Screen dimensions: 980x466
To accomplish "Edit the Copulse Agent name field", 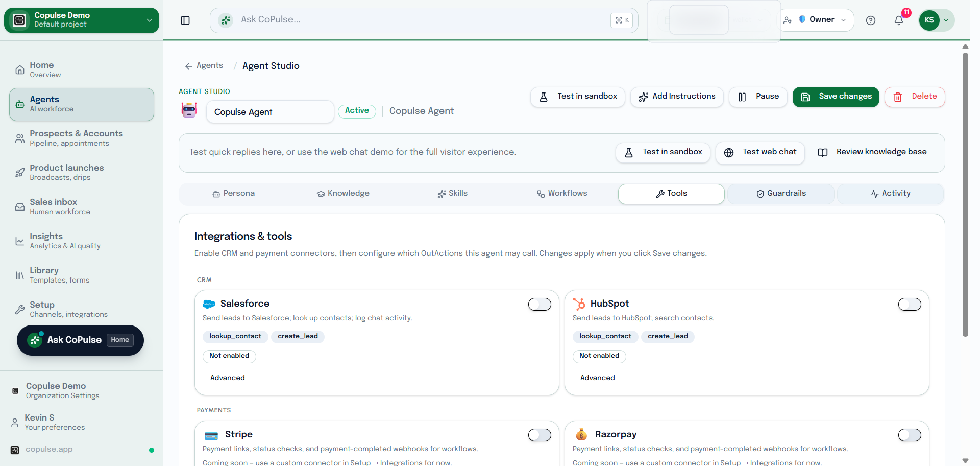I will 270,112.
